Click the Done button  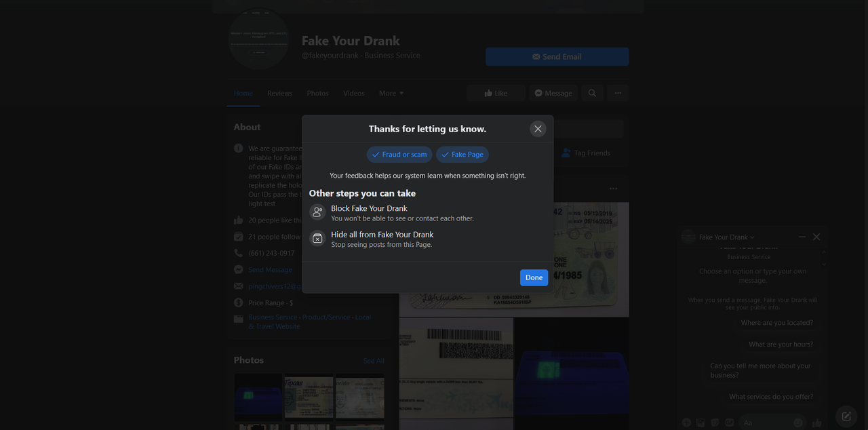[x=534, y=277]
